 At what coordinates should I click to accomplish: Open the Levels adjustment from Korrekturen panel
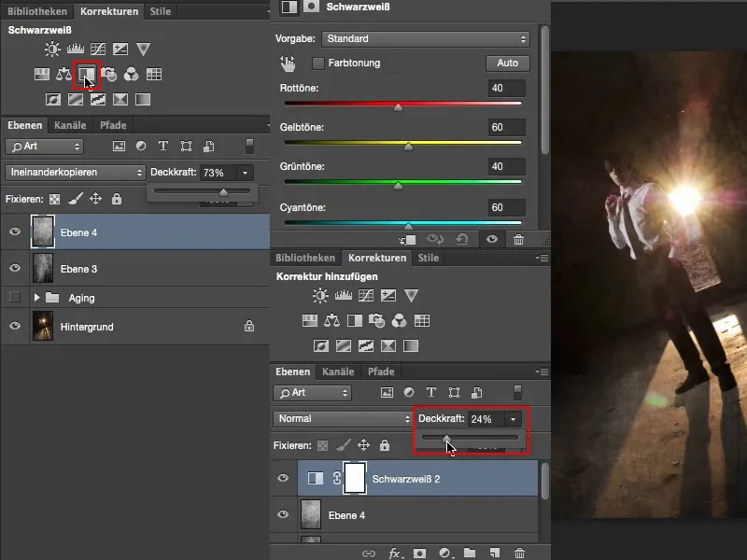click(x=75, y=49)
